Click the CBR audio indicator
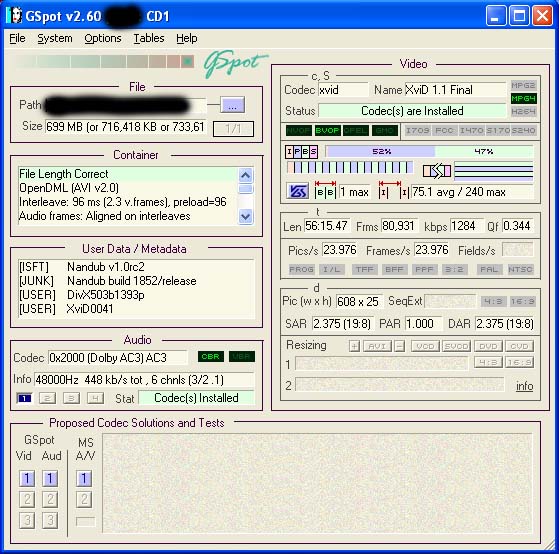Screen dimensions: 559x554 click(x=211, y=357)
